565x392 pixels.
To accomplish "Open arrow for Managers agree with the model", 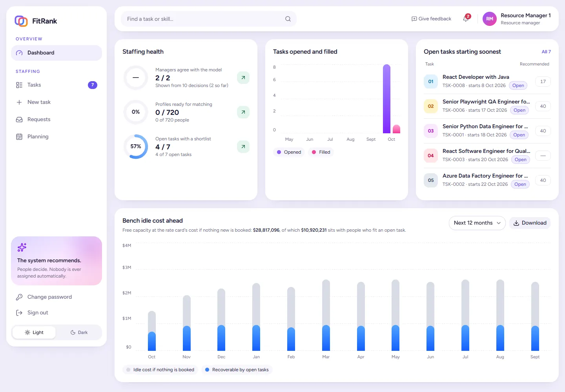I will coord(243,78).
